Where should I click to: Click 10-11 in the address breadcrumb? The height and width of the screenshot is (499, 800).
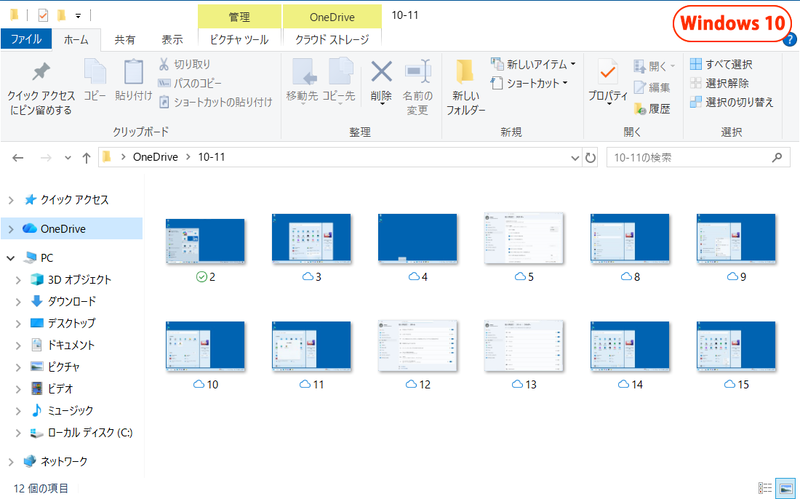(211, 157)
